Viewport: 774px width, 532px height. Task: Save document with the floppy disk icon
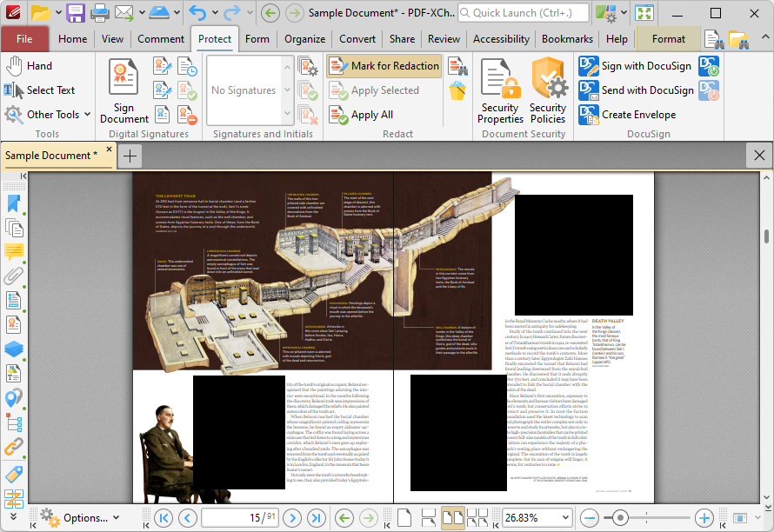coord(76,13)
